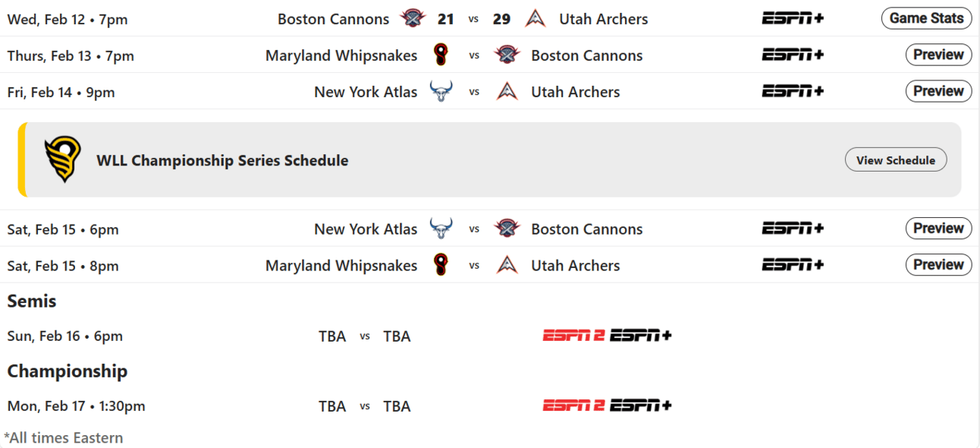Open Preview for Sat 8pm Whipsnakes-Archers game
Screen dimensions: 980x448
tap(938, 265)
